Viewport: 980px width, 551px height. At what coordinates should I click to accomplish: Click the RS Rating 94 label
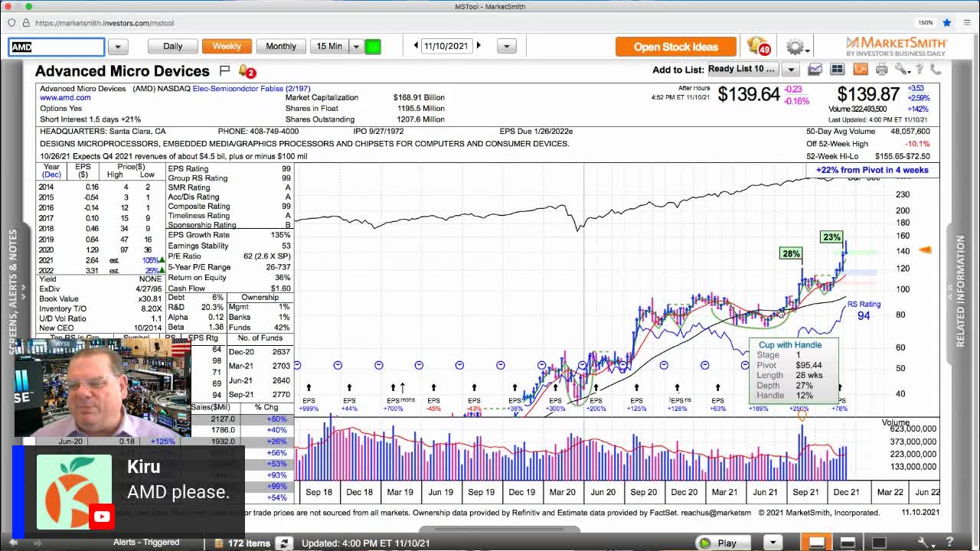(x=864, y=310)
